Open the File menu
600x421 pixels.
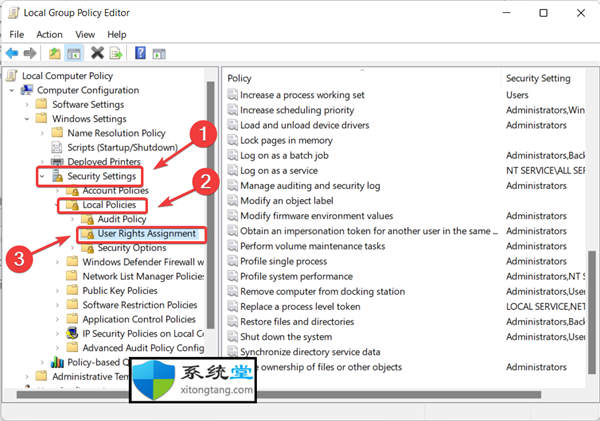[16, 34]
